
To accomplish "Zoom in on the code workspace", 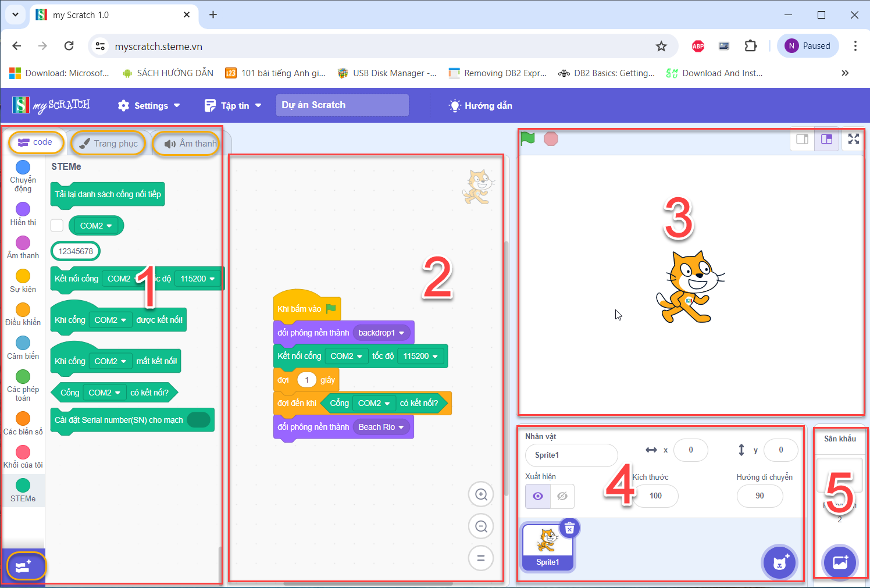I will pos(481,494).
